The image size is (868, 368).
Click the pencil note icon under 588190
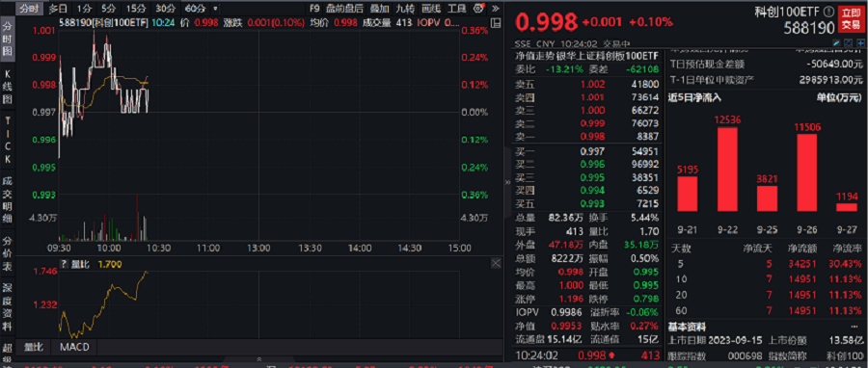[837, 42]
